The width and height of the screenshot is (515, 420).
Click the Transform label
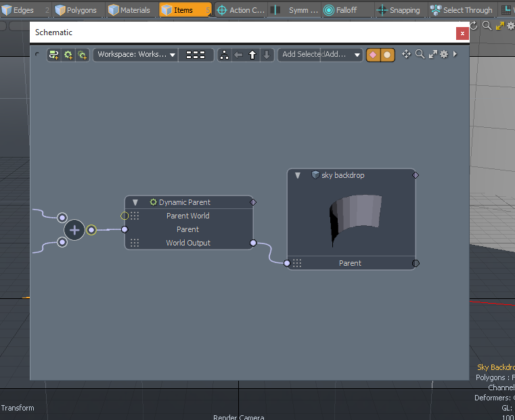18,408
